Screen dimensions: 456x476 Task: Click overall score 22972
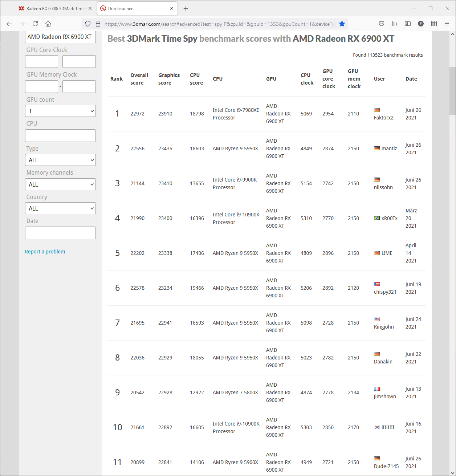pos(137,114)
